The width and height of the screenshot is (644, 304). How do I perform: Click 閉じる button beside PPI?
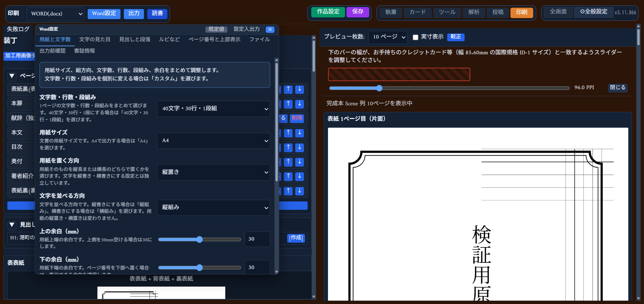point(618,88)
